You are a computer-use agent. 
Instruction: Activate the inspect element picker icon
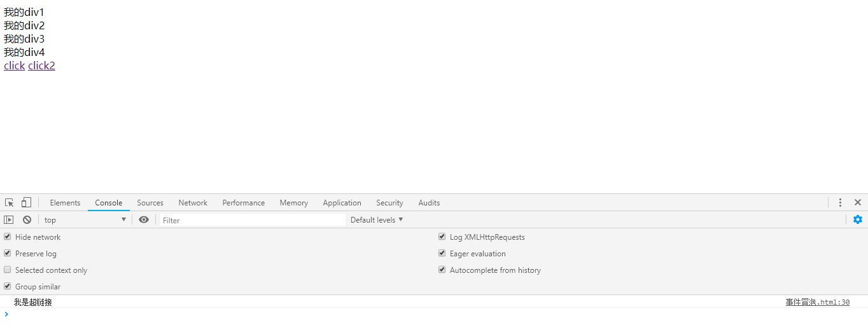10,202
